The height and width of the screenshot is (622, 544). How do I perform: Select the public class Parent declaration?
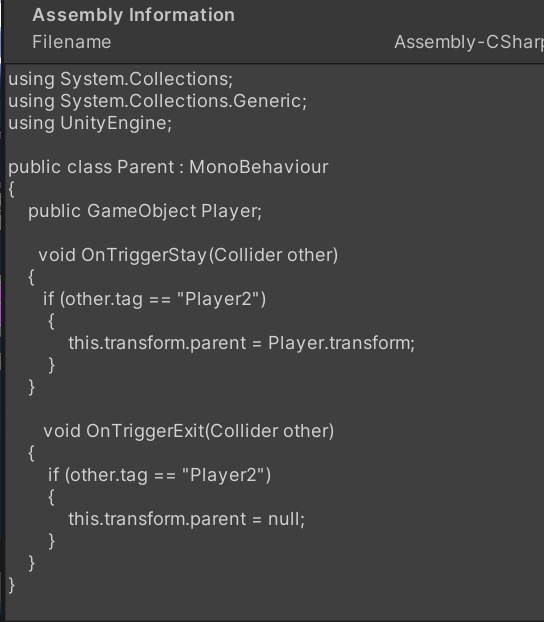click(168, 167)
